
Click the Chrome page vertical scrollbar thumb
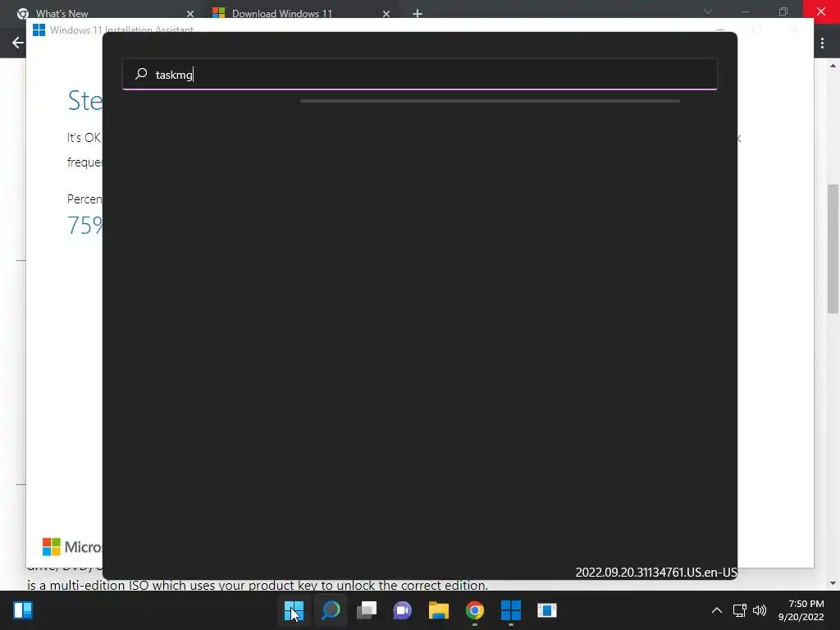pos(833,249)
